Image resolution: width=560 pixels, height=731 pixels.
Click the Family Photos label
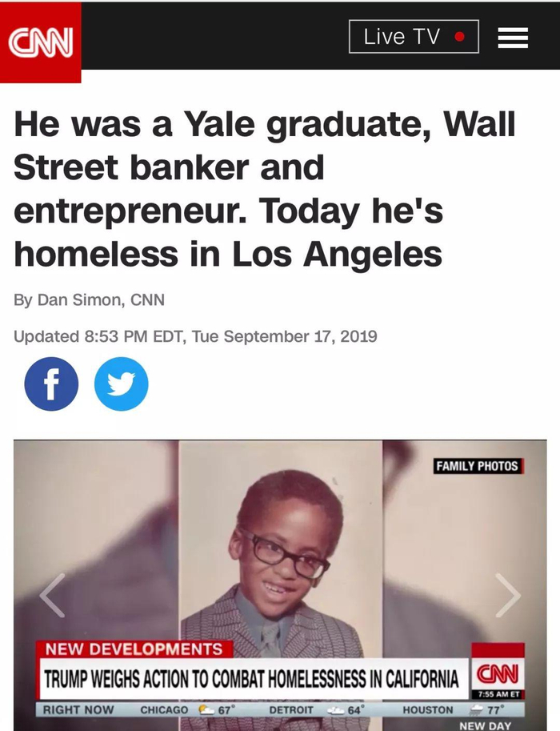pyautogui.click(x=477, y=466)
